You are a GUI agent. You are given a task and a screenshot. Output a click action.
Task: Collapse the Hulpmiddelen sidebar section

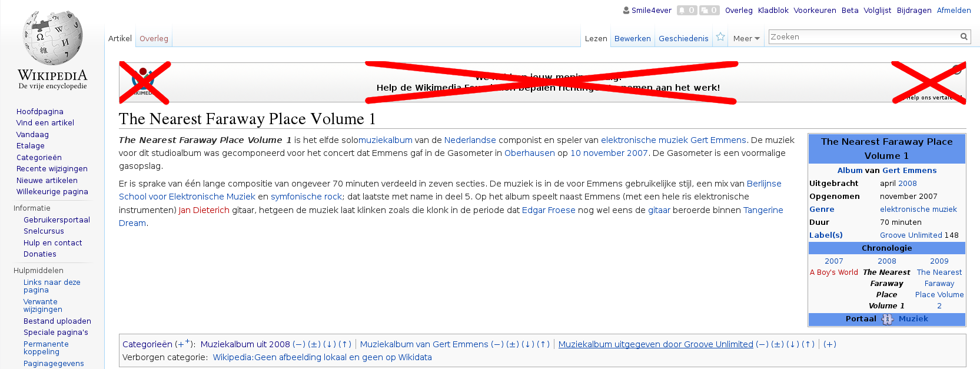pyautogui.click(x=38, y=270)
